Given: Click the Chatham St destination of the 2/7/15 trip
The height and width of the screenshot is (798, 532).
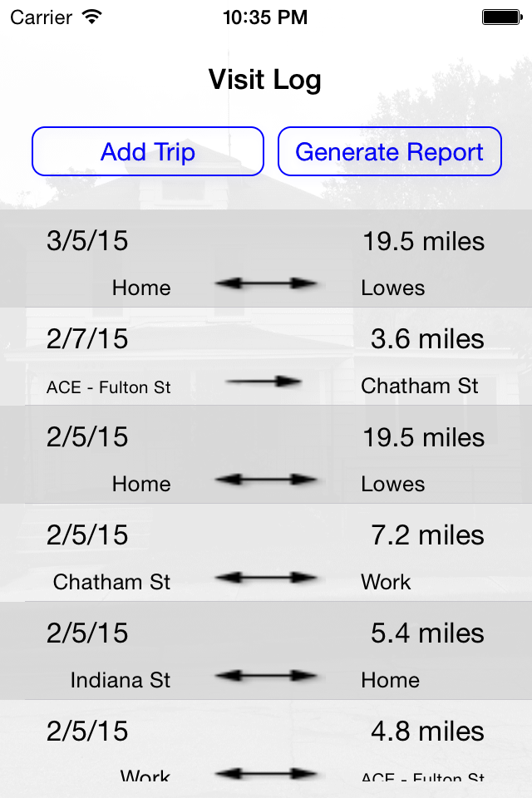Looking at the screenshot, I should pos(420,386).
